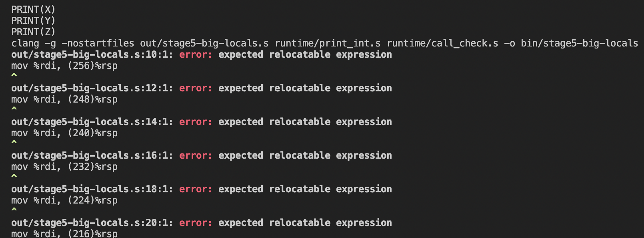Viewport: 644px width, 238px height.
Task: Click the mov %rdi, (256)%rsp line
Action: 64,66
